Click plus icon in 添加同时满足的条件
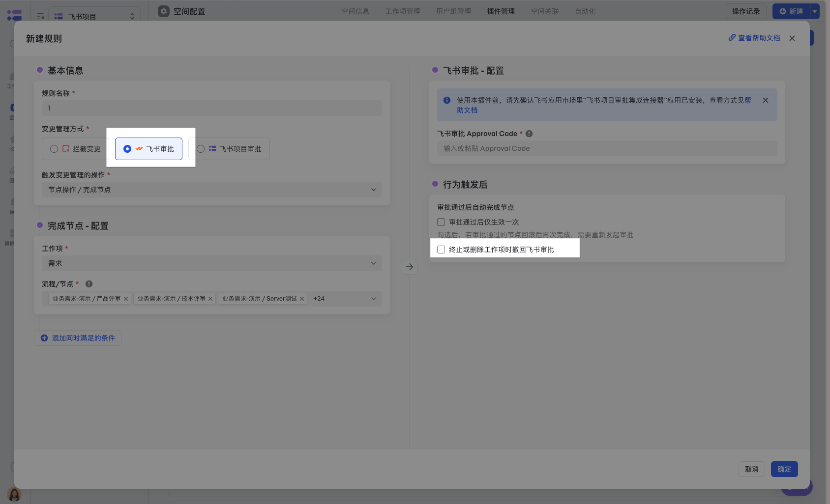The image size is (830, 504). [x=44, y=338]
